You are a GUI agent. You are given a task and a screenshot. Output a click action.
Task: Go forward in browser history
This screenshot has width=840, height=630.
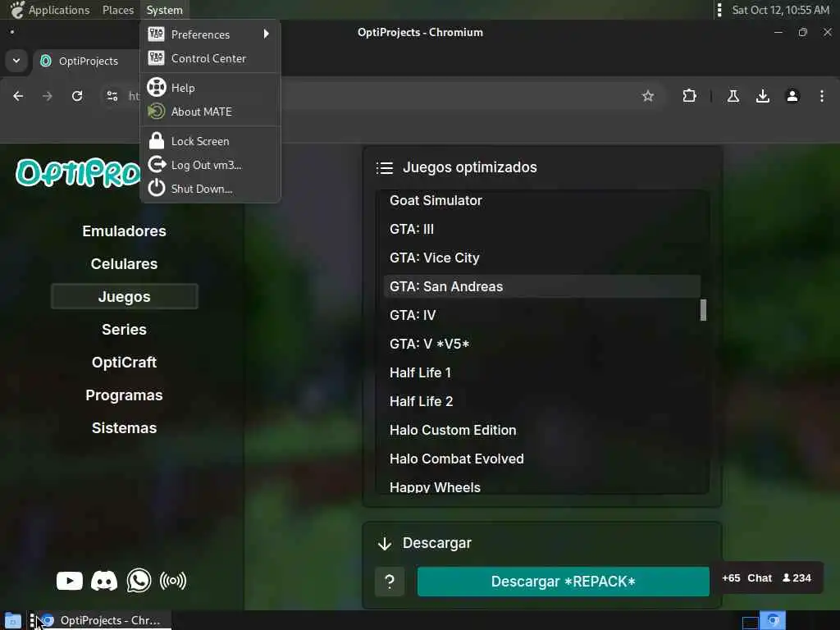click(x=48, y=96)
